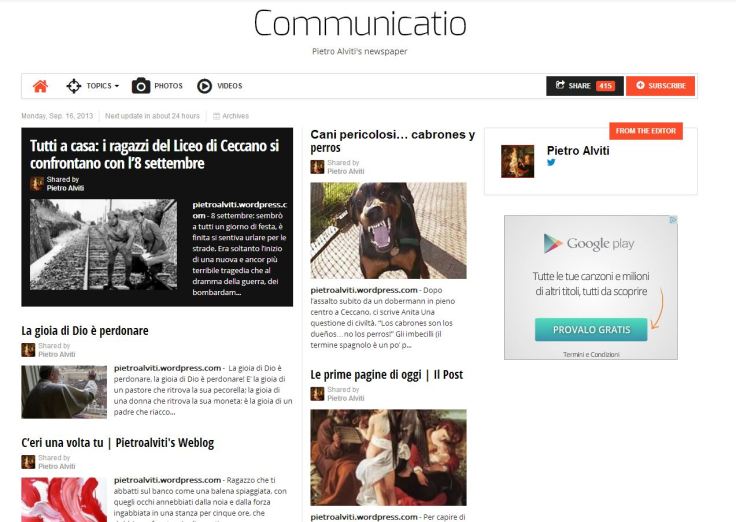Click the Archives calendar icon
Image resolution: width=736 pixels, height=522 pixels.
pyautogui.click(x=216, y=116)
